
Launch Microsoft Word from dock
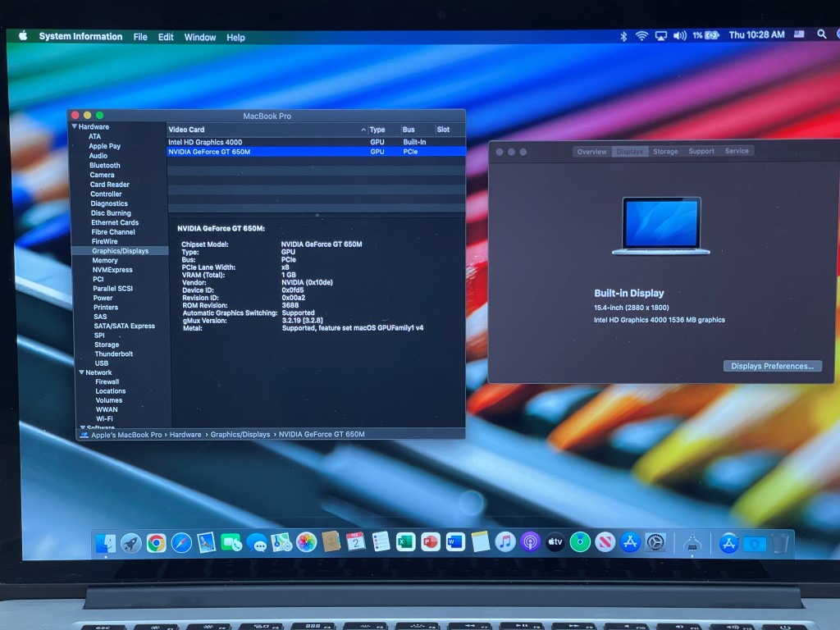click(x=455, y=542)
